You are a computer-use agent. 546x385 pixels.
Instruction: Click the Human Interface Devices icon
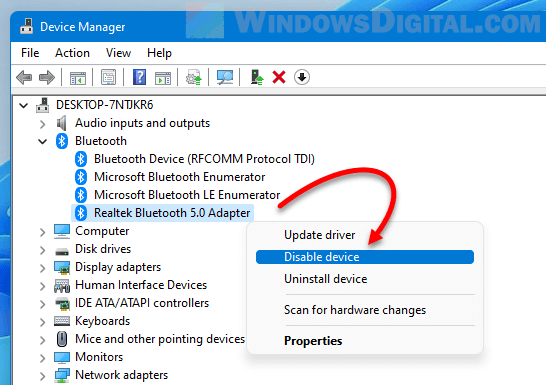62,285
